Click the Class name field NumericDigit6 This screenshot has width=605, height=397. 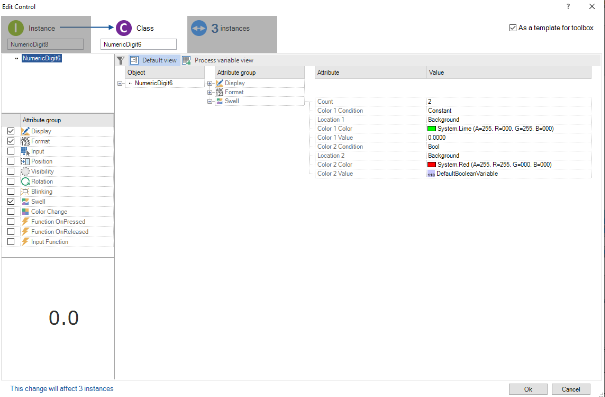139,44
